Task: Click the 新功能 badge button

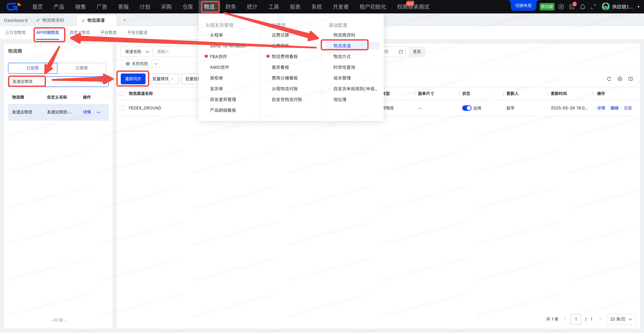Action: [547, 7]
